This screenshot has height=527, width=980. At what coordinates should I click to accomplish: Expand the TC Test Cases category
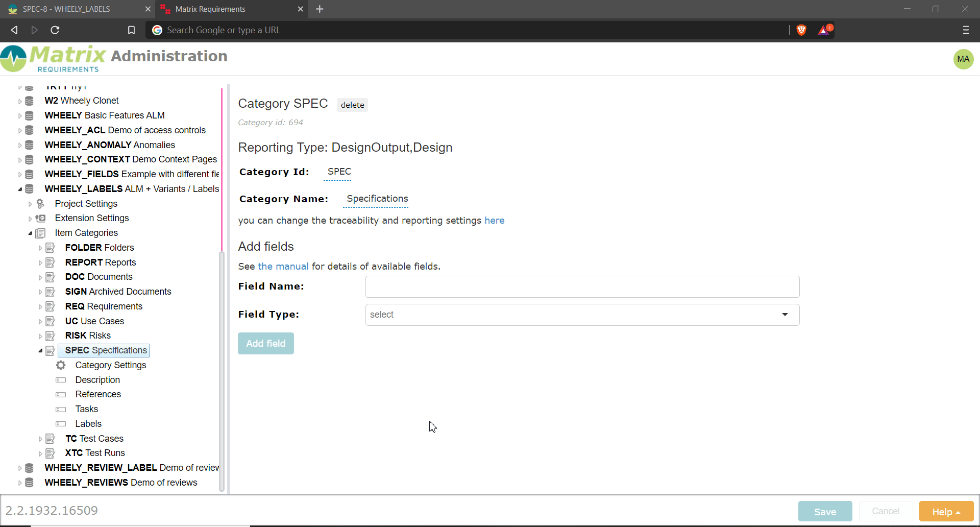(x=40, y=439)
